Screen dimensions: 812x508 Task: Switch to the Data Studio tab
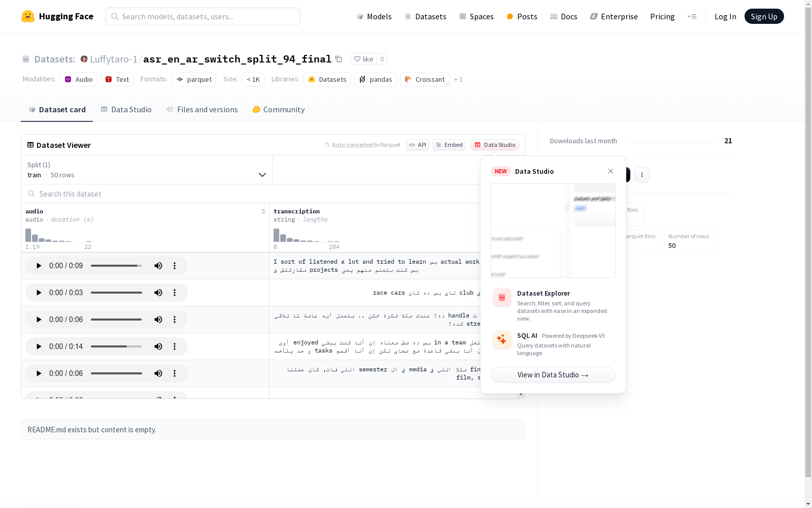[x=126, y=110]
